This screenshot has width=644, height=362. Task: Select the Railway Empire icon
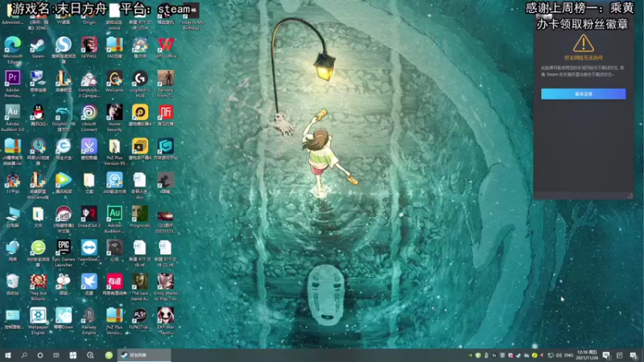click(x=89, y=315)
